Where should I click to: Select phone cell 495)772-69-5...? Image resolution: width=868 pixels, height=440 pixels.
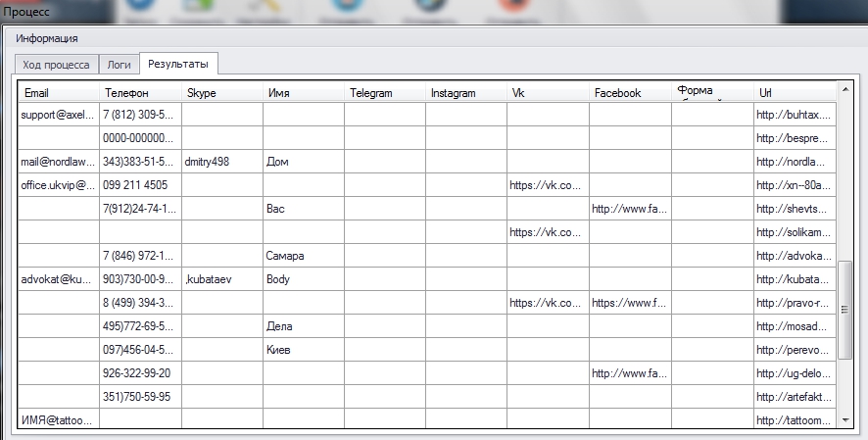pos(141,326)
